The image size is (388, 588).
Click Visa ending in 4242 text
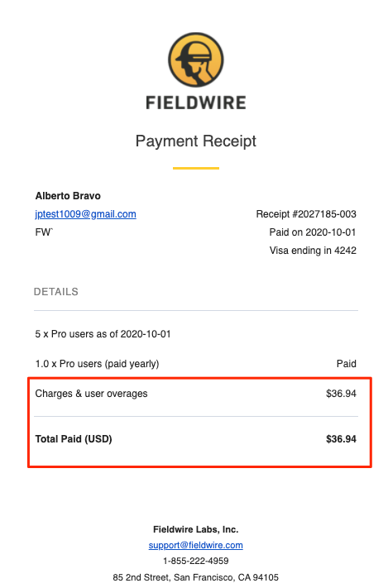point(313,251)
